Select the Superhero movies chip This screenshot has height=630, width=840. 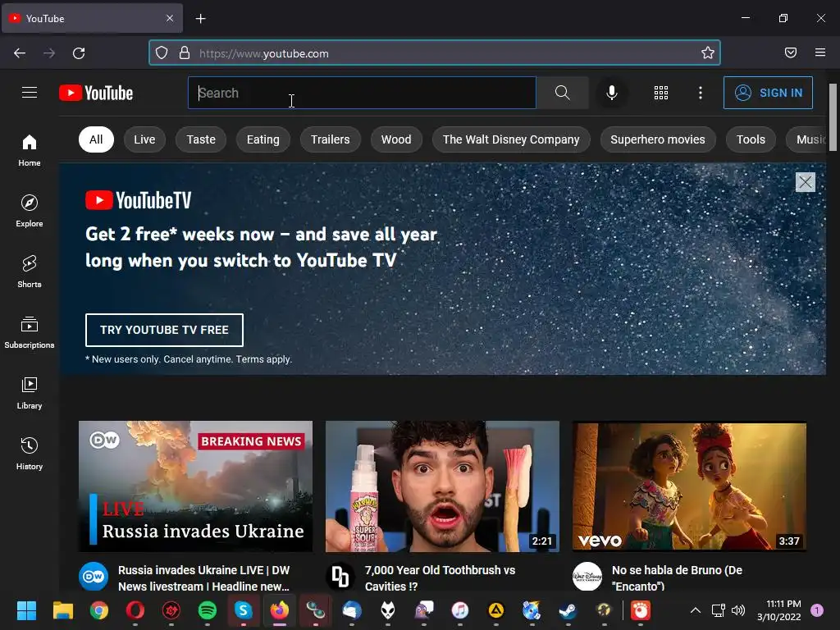658,139
